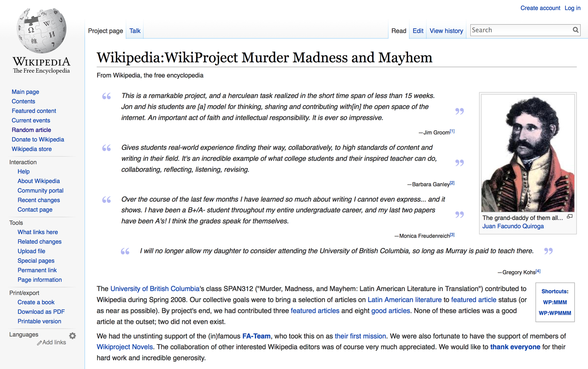Click footnote [1] after Jim Groom
The image size is (588, 369).
tap(452, 132)
